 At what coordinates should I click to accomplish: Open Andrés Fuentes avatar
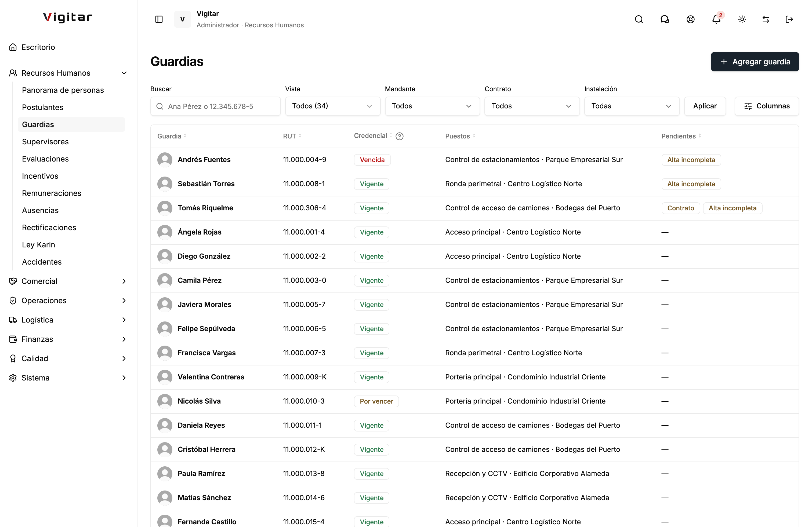point(165,160)
